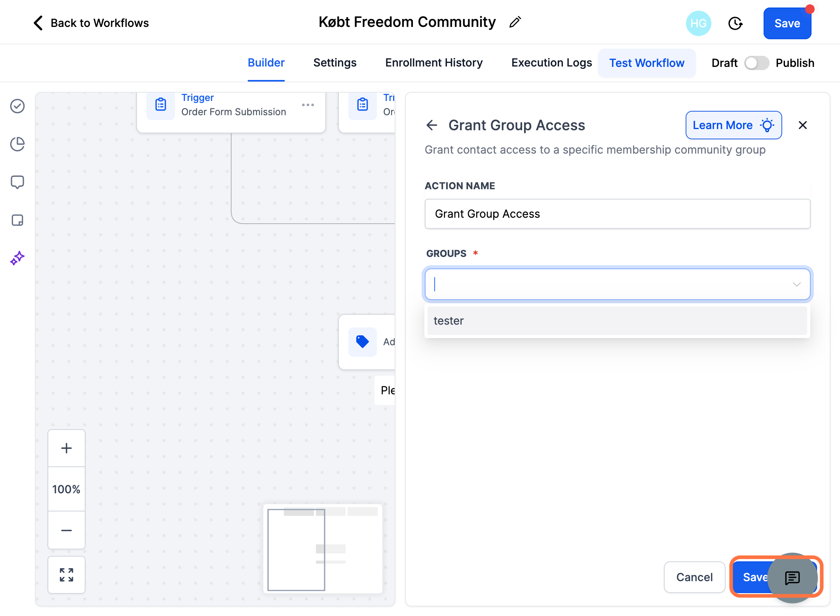Open the Order Form Submission trigger options menu

pos(308,105)
